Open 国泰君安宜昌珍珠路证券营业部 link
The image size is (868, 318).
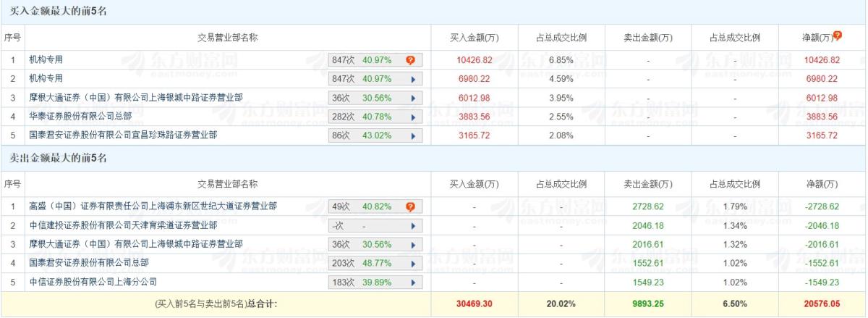(x=124, y=135)
